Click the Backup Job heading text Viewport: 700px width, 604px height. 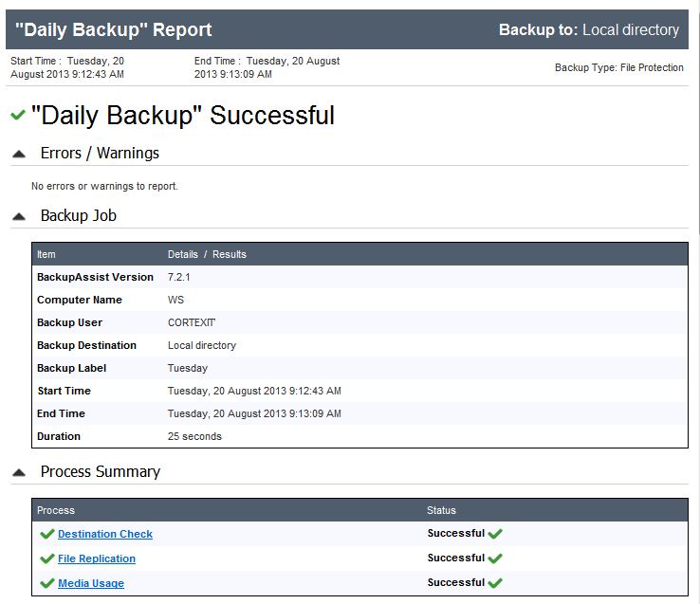coord(79,215)
